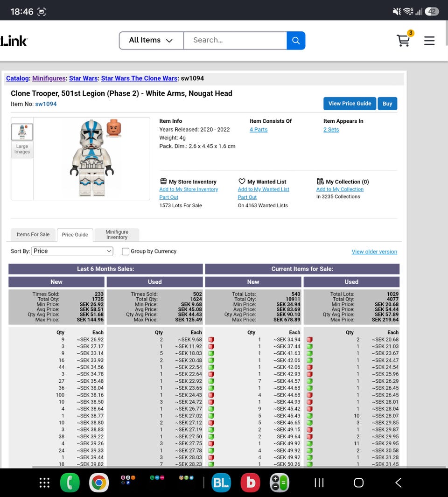The height and width of the screenshot is (497, 448).
Task: Click Add to My Wanted List
Action: (x=264, y=189)
